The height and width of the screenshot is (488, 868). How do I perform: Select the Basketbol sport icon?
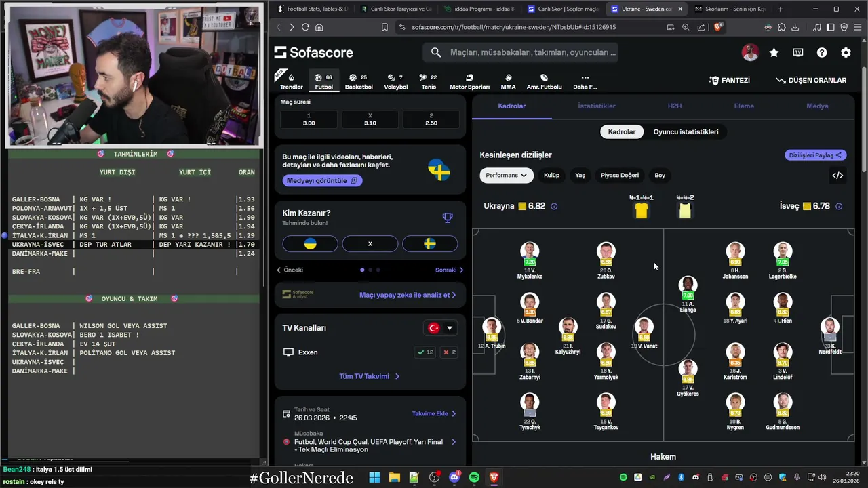point(359,81)
